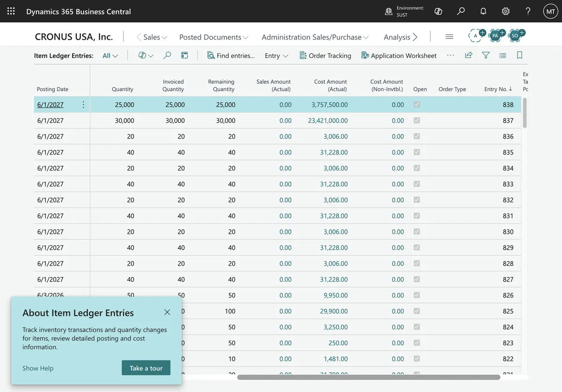
Task: Toggle Open checkbox for entry 829
Action: [x=417, y=248]
